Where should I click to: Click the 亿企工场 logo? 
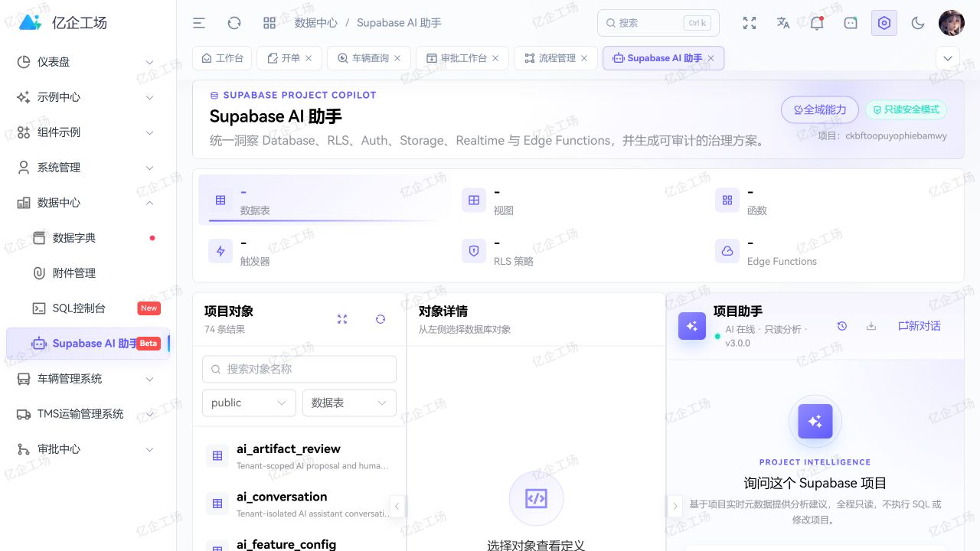point(63,23)
